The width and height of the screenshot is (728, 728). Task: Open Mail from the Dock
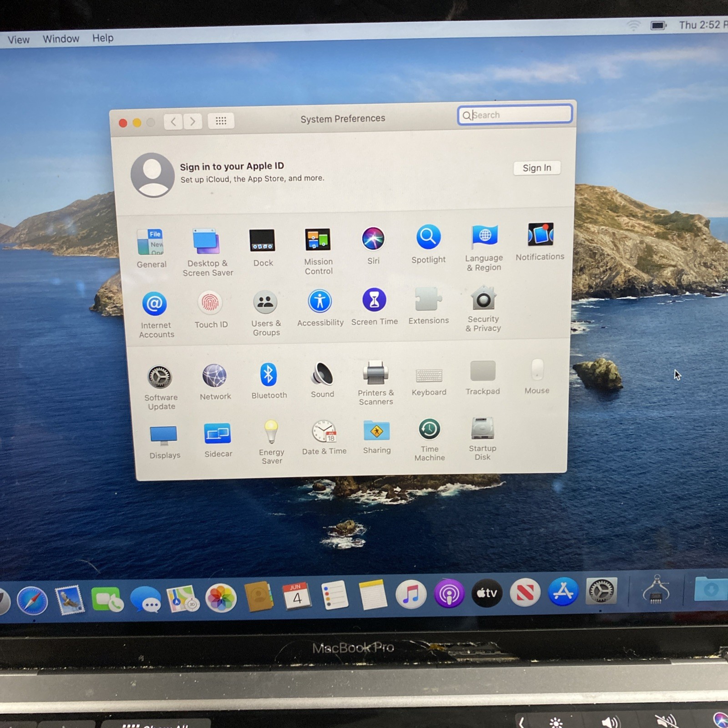[x=69, y=600]
